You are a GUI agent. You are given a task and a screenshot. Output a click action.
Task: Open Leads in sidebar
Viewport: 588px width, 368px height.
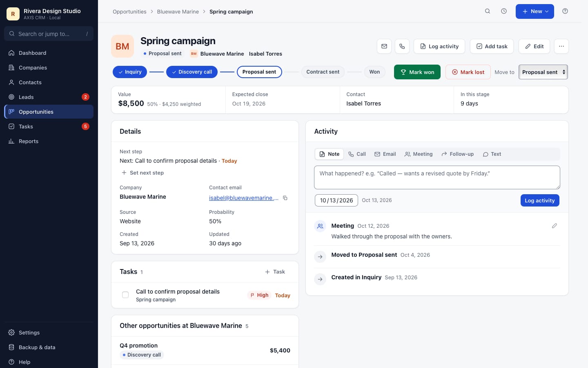[x=49, y=97]
